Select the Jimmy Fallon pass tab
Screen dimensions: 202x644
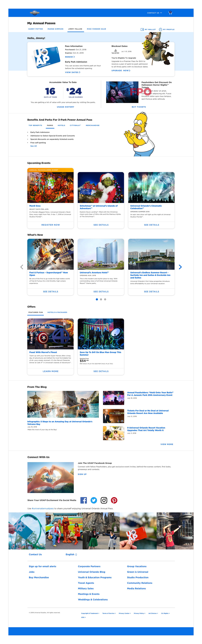(x=75, y=29)
